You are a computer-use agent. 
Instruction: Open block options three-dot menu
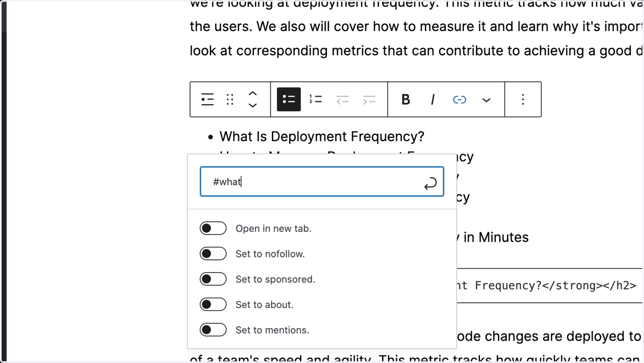(x=523, y=99)
